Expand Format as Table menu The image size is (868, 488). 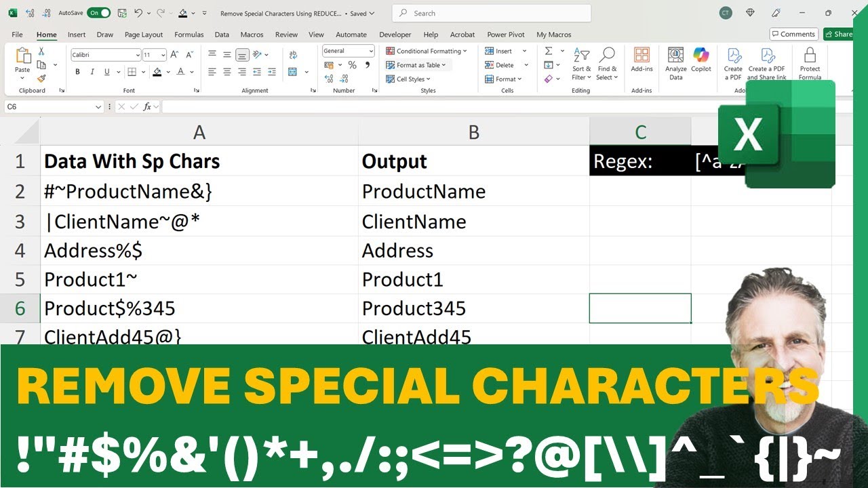pos(416,65)
